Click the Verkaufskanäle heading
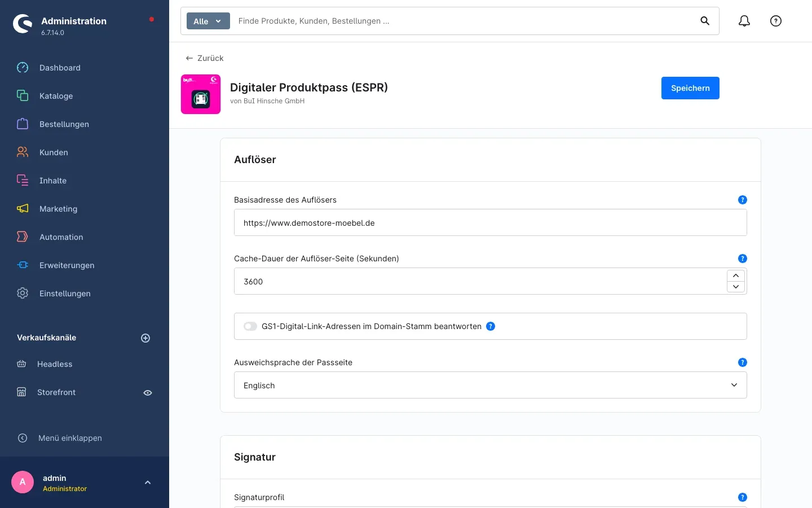This screenshot has height=508, width=812. (47, 338)
